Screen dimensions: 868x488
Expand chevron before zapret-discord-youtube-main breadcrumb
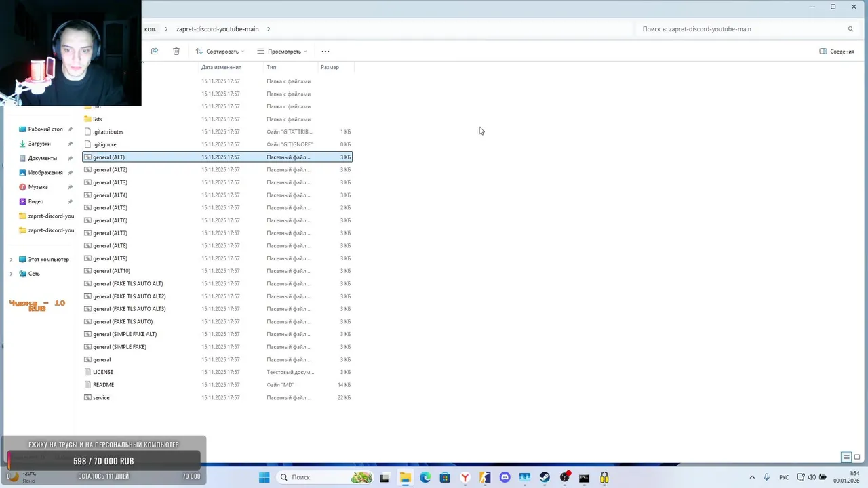click(166, 29)
